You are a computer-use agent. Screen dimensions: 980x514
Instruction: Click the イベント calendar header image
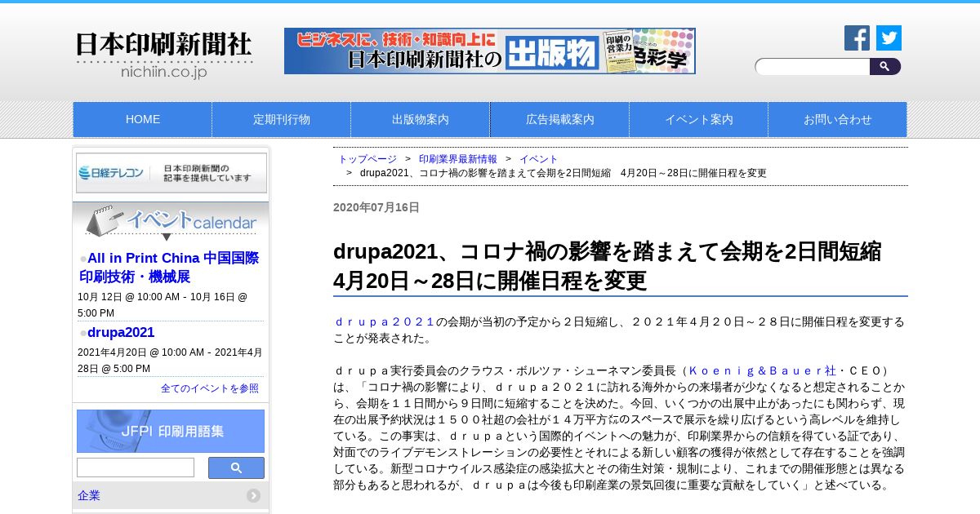tap(171, 222)
